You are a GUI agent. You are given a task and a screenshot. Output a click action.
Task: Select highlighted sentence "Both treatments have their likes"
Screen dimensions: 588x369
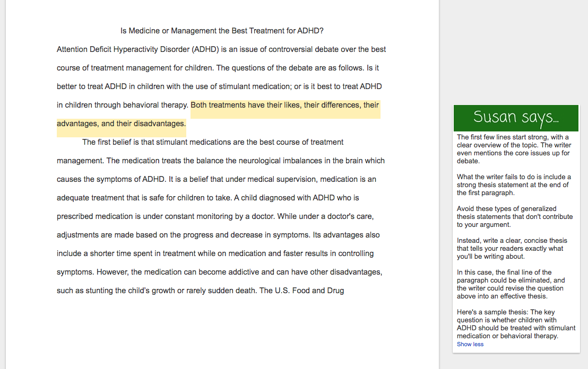pyautogui.click(x=284, y=105)
